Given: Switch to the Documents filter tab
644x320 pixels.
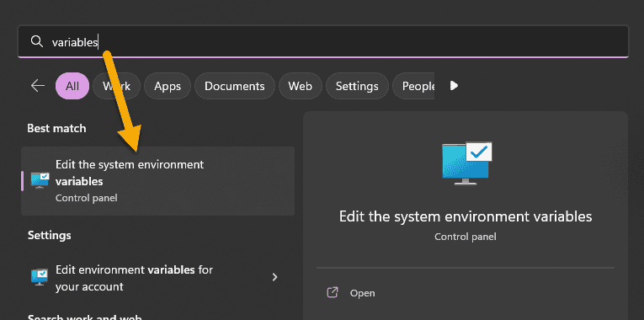Looking at the screenshot, I should pyautogui.click(x=235, y=86).
